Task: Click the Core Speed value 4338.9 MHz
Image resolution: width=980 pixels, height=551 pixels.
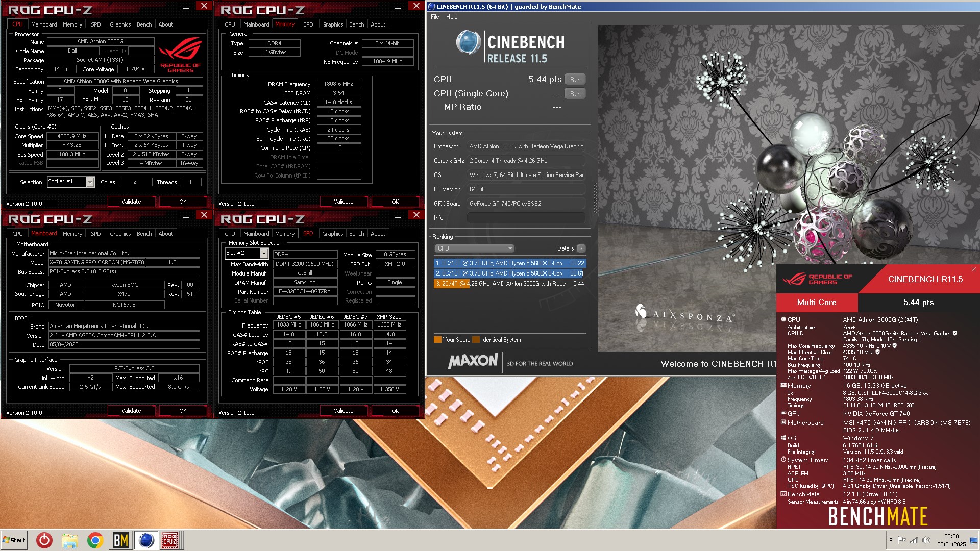Action: 72,136
